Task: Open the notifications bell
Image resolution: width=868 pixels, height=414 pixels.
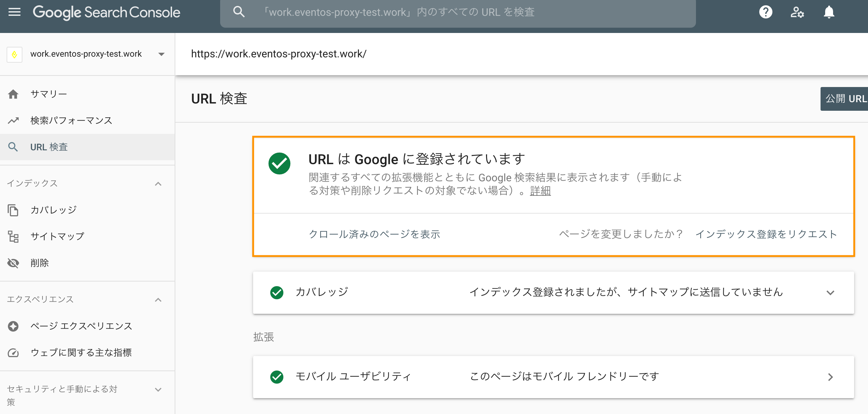Action: (x=828, y=12)
